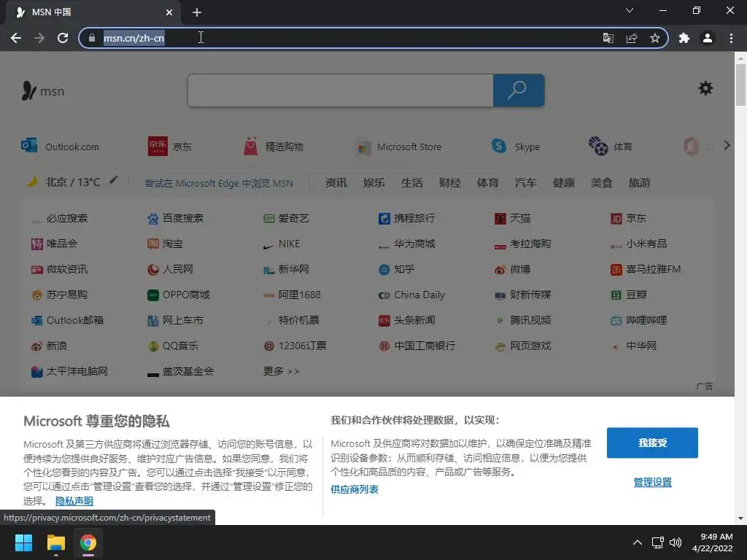Open 知乎 link
The height and width of the screenshot is (560, 747).
pos(397,269)
